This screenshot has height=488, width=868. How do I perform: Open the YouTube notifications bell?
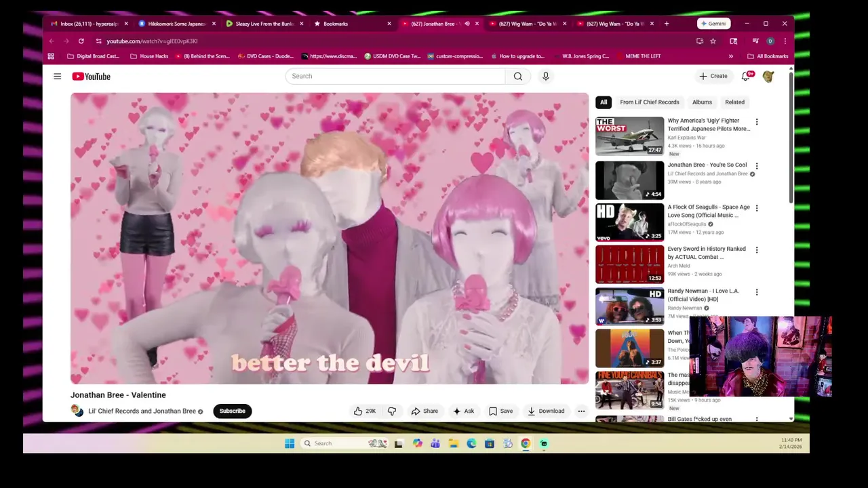tap(746, 76)
